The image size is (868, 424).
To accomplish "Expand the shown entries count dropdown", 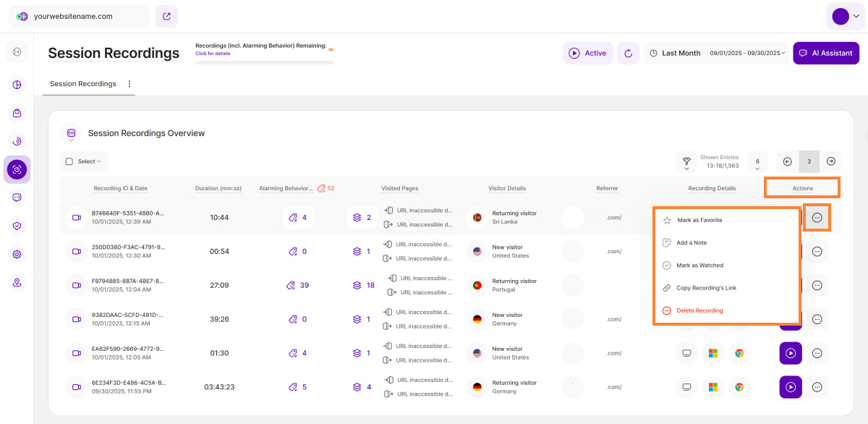I will click(x=757, y=162).
